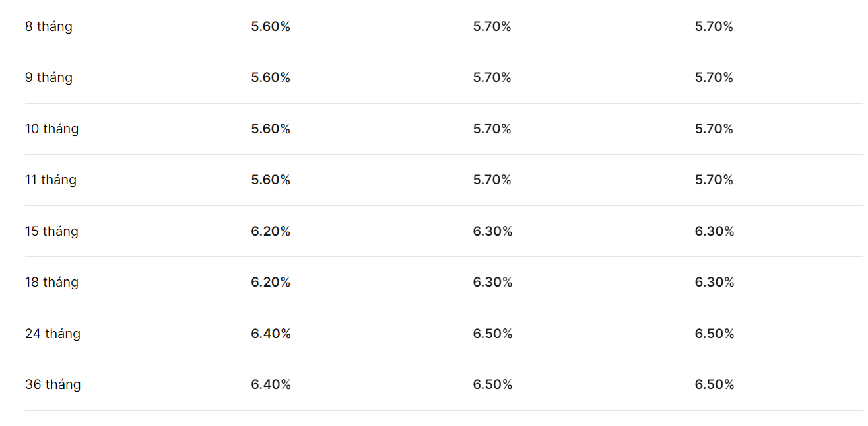Click the 36 tháng term label

click(x=53, y=385)
